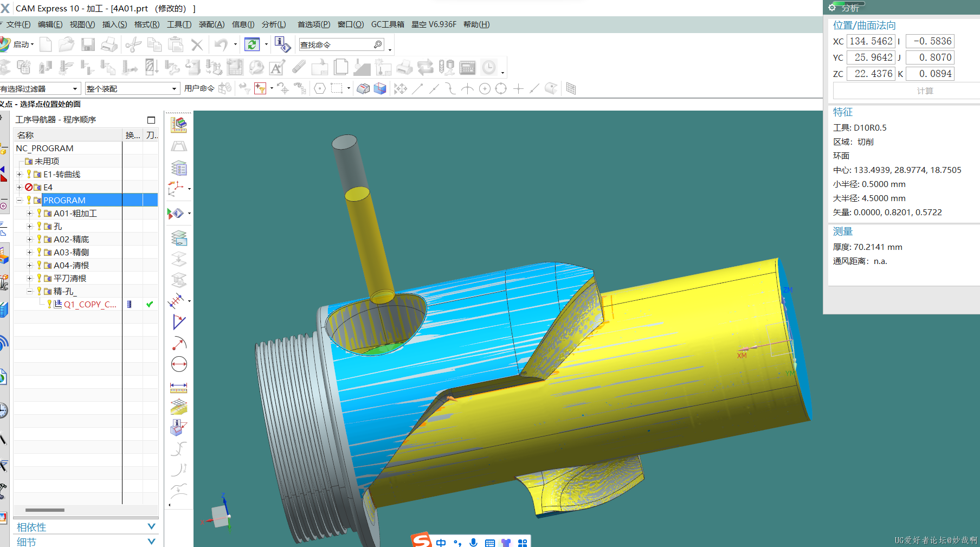
Task: Select the 平刀清根 tree item
Action: point(70,278)
